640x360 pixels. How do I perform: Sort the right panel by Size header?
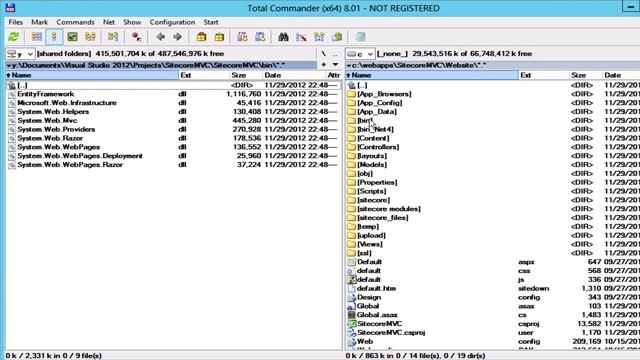point(586,75)
